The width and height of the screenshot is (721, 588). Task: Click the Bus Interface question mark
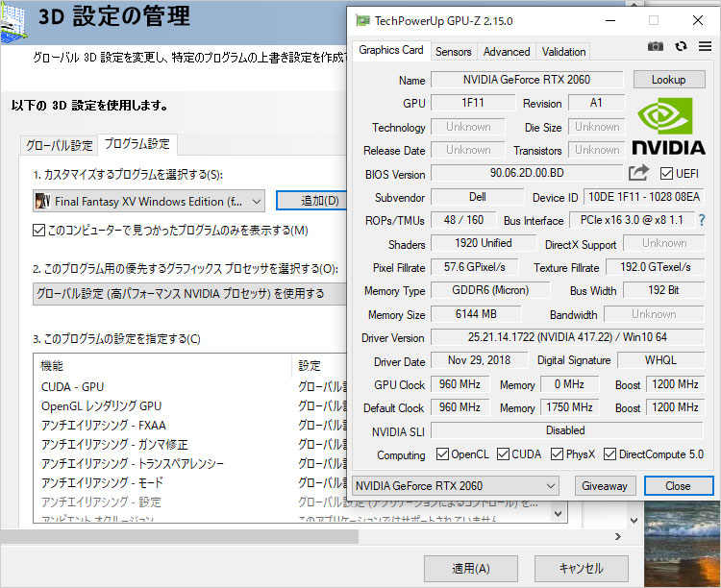click(x=702, y=220)
